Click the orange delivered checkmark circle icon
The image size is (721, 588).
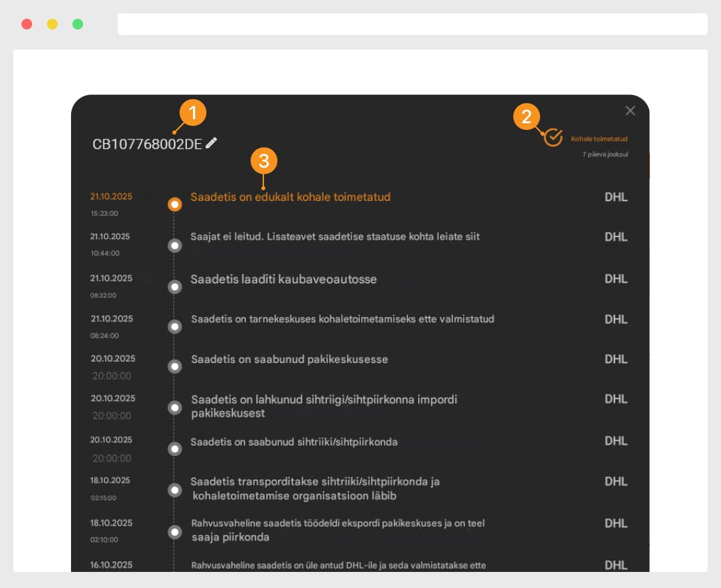[x=553, y=137]
